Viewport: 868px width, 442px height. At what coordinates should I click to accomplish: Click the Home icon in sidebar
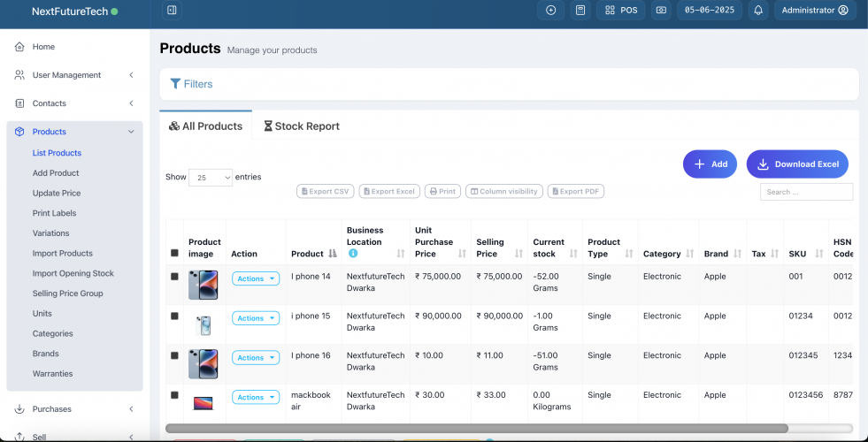(x=19, y=47)
